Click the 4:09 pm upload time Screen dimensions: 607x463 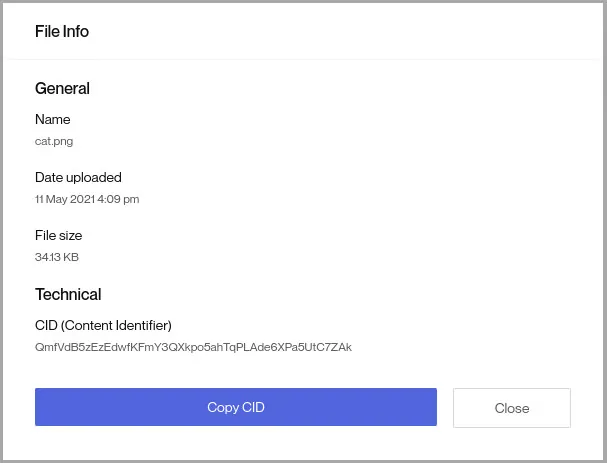click(x=120, y=199)
